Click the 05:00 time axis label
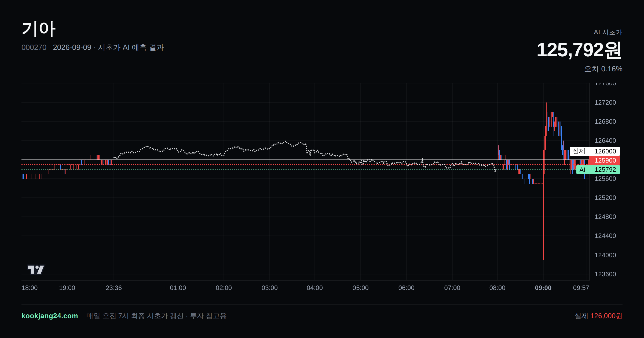644x338 pixels. (361, 288)
